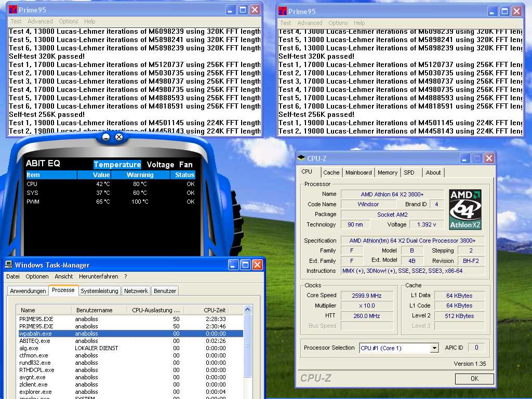Open Herunterfahren menu in Task-Manager

tap(99, 276)
